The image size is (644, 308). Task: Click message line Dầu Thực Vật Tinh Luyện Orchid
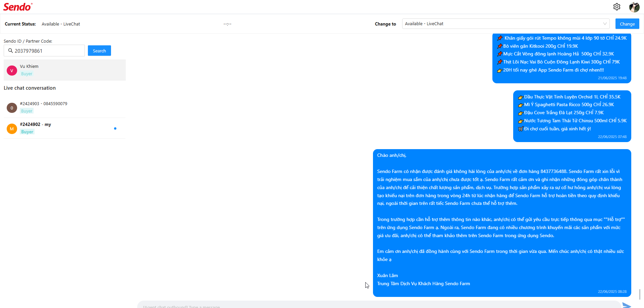point(569,97)
